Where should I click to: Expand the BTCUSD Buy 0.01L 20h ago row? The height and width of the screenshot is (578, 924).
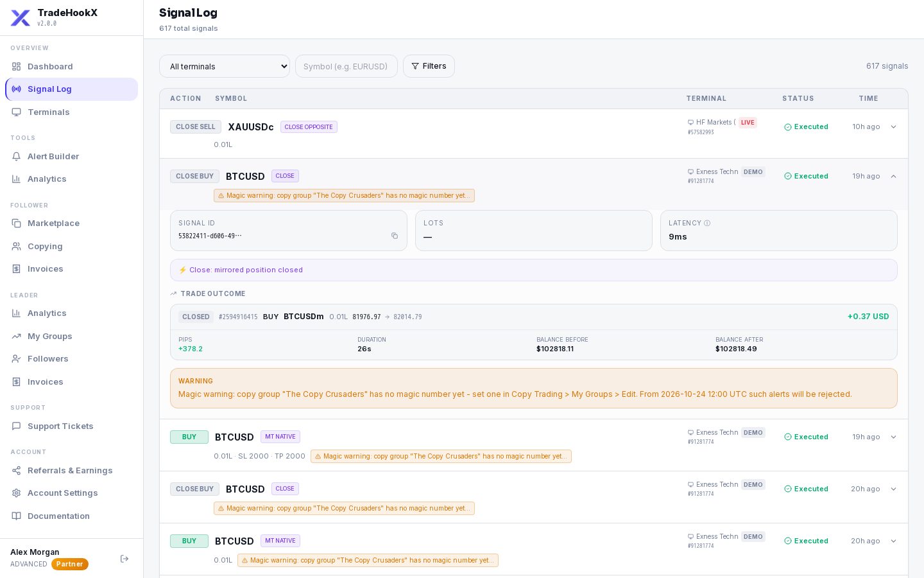point(893,541)
